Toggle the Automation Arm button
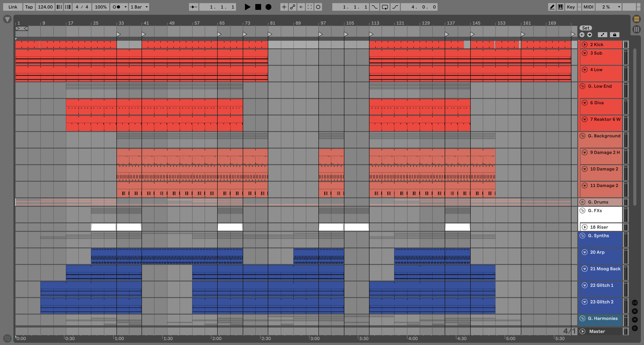644x345 pixels. click(292, 7)
